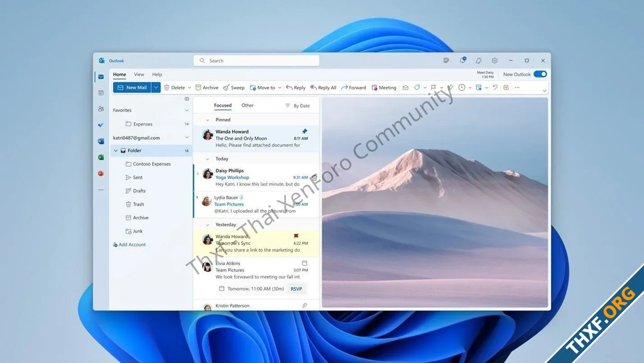Click the Reply button

[296, 88]
